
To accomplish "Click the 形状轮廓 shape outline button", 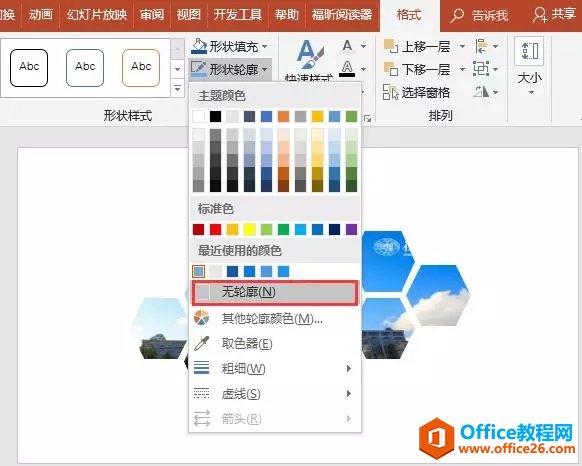I will click(x=229, y=69).
